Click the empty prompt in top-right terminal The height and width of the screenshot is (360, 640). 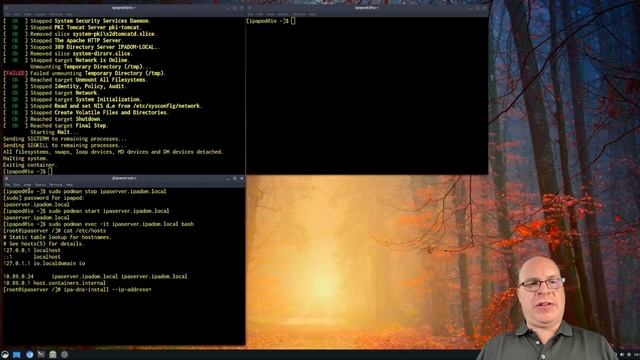click(271, 21)
